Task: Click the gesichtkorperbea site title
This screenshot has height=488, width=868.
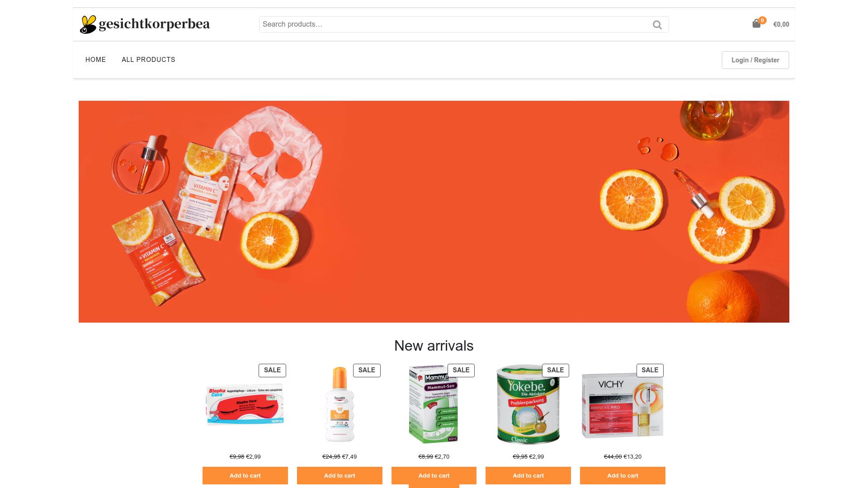Action: 154,24
